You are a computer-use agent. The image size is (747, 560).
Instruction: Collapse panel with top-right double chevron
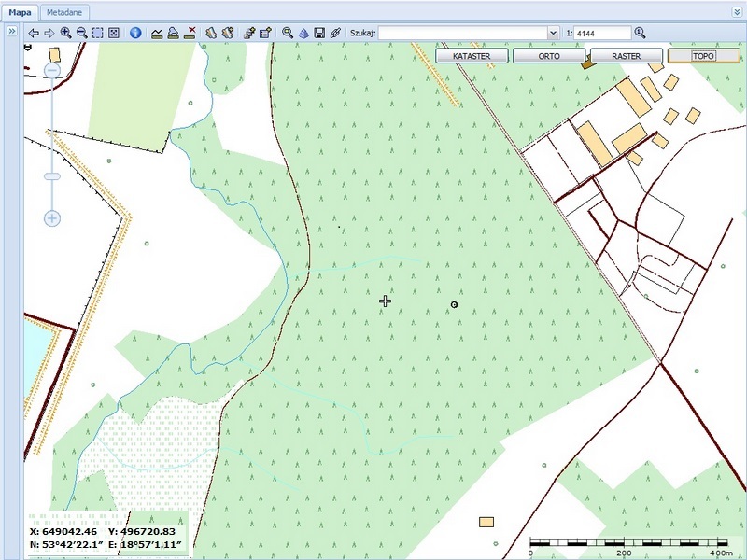click(x=737, y=12)
